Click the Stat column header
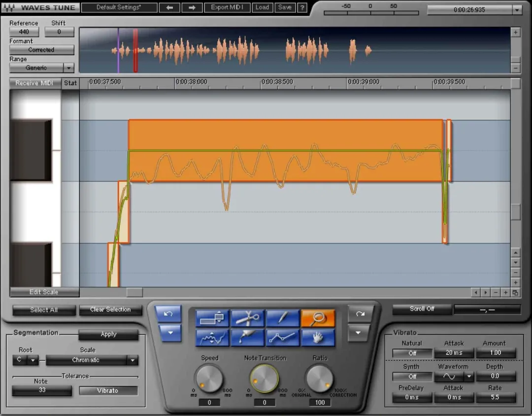This screenshot has height=416, width=532. point(70,83)
